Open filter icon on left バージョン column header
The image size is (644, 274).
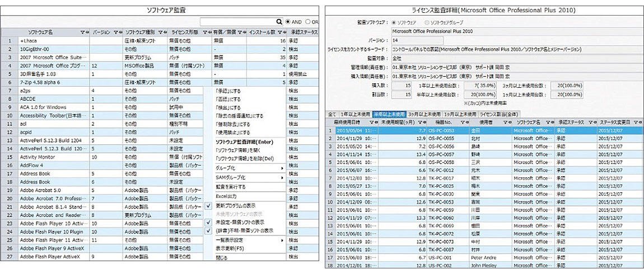point(115,31)
